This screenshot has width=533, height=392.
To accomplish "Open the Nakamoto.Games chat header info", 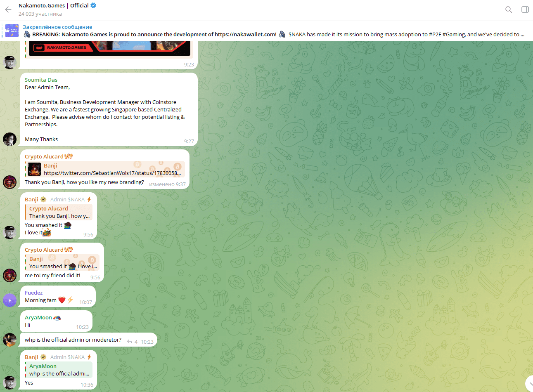I will pyautogui.click(x=58, y=9).
